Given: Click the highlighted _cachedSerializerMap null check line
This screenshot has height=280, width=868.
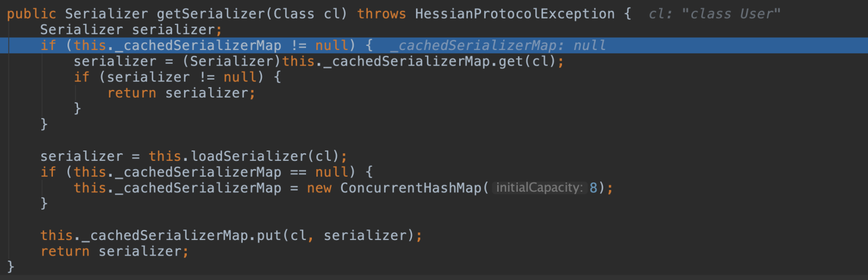Looking at the screenshot, I should click(434, 45).
